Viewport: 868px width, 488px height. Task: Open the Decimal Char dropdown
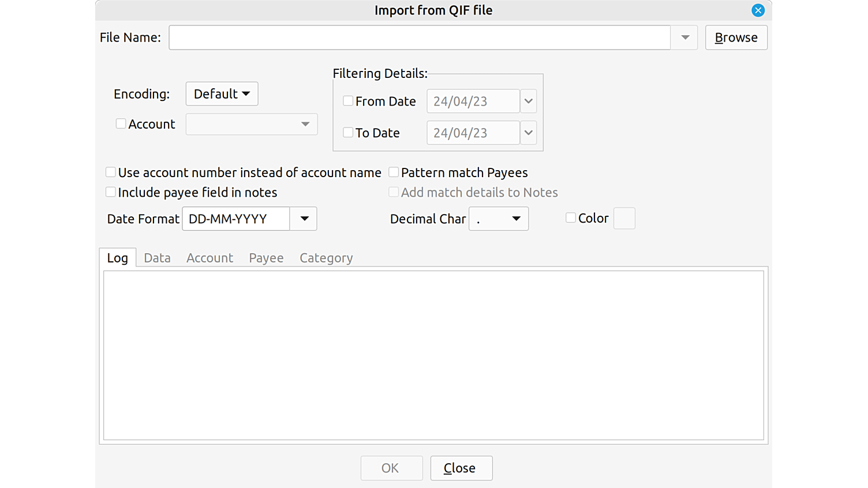pos(499,219)
